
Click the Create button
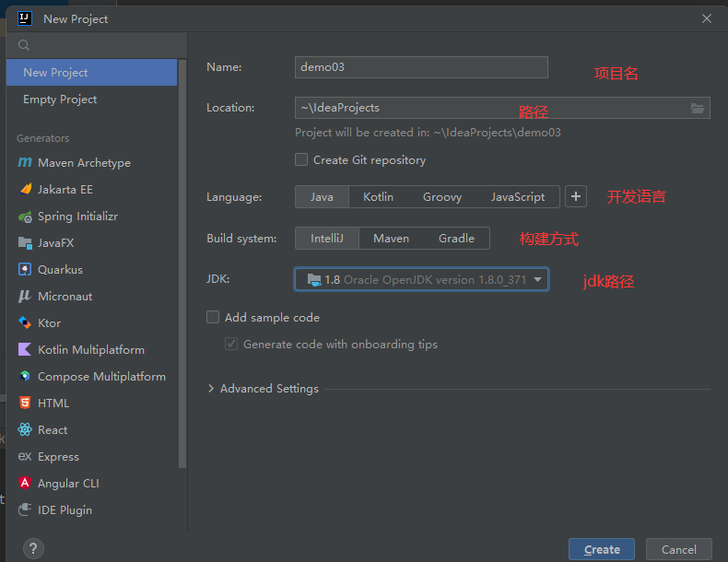pyautogui.click(x=601, y=549)
